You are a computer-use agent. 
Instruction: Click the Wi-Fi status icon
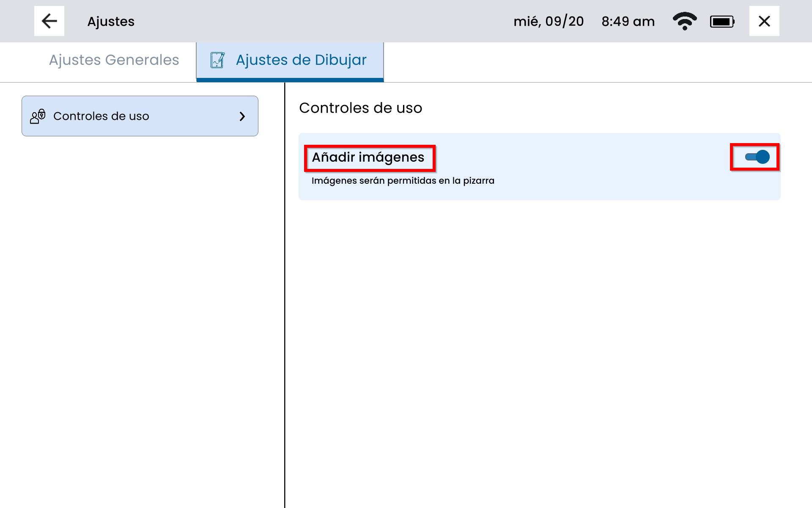click(684, 21)
